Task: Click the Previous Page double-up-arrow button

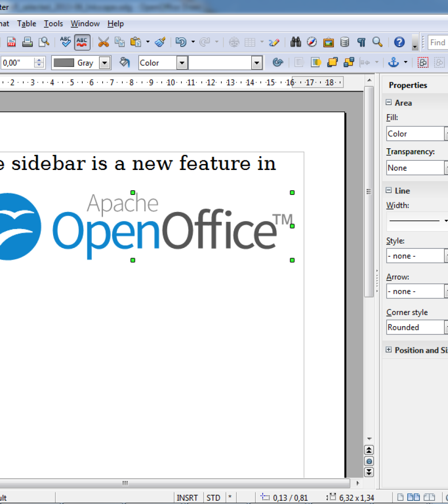Action: click(369, 450)
